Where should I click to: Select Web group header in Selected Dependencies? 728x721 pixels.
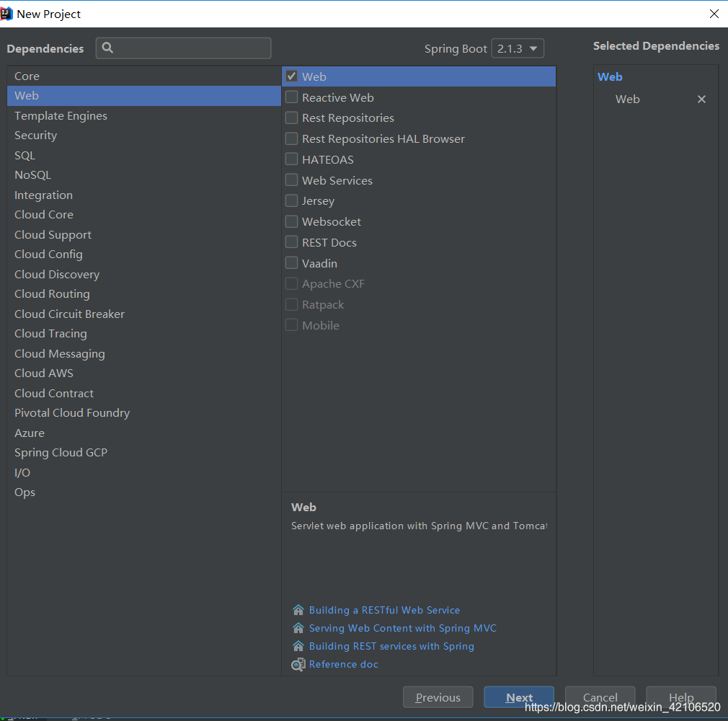pos(610,77)
